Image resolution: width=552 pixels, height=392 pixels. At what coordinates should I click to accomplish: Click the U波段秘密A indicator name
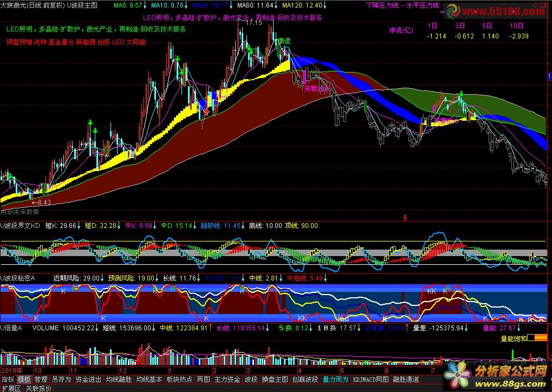17,278
